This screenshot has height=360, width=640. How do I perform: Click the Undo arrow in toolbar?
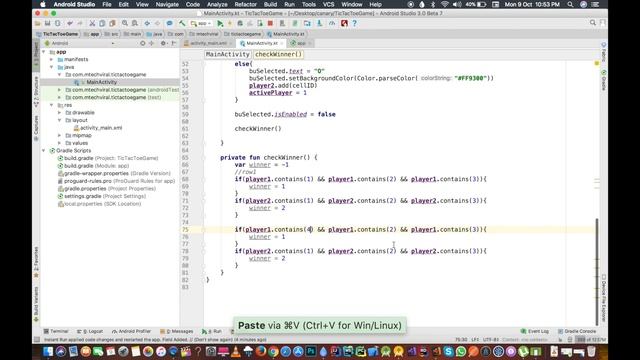(70, 24)
